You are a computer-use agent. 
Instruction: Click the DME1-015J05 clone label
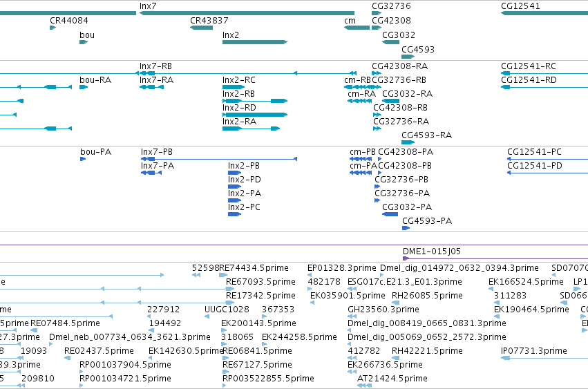432,252
